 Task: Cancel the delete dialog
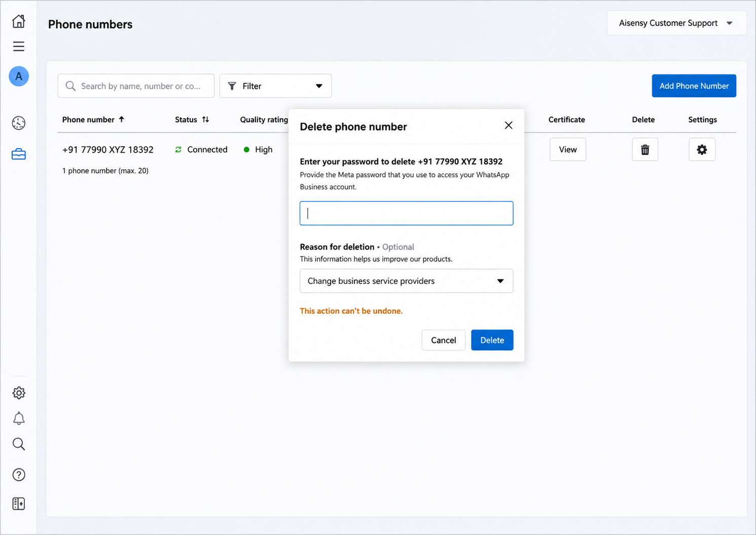(x=443, y=340)
